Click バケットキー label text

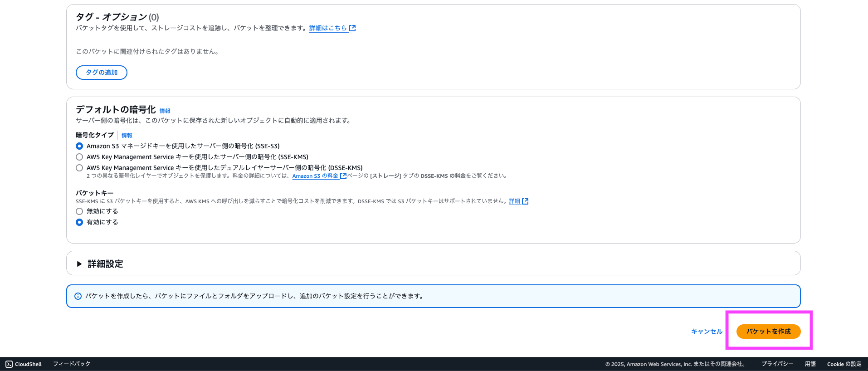click(x=95, y=193)
